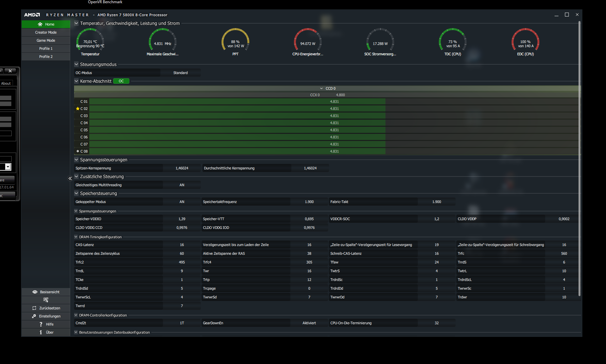Image resolution: width=606 pixels, height=364 pixels.
Task: Click the gold star beside core C 02
Action: [x=78, y=109]
